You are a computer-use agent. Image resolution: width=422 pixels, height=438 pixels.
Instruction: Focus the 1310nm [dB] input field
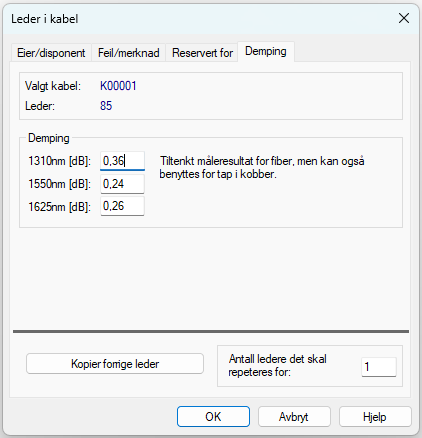(122, 161)
